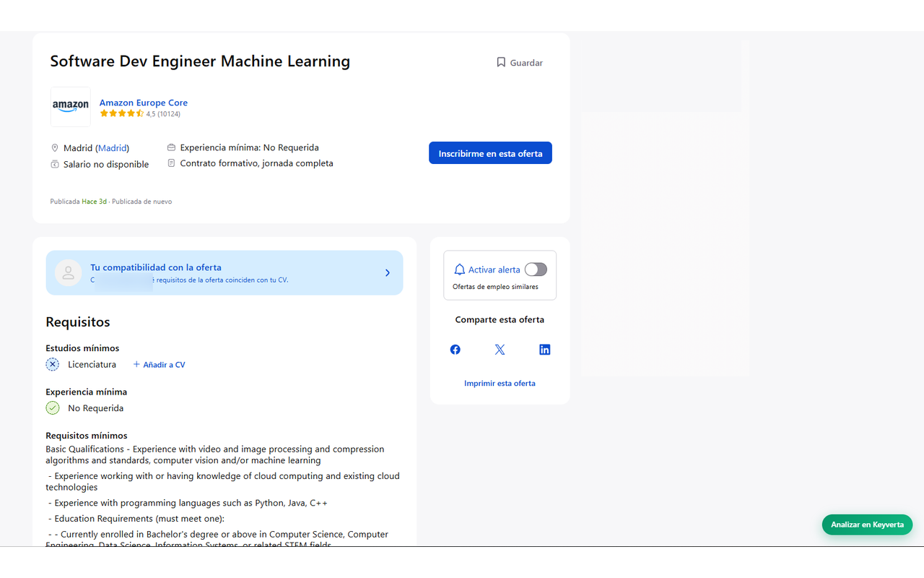Click Analizar en Keyverta button
The image size is (924, 578).
pyautogui.click(x=867, y=525)
